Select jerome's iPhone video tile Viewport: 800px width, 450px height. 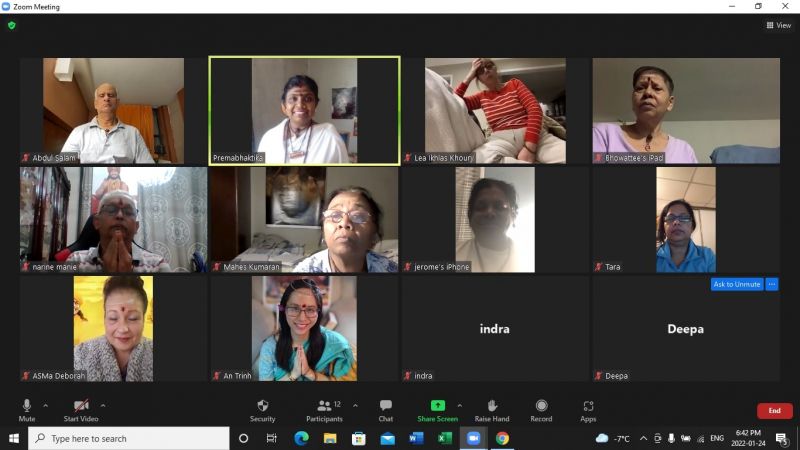495,219
